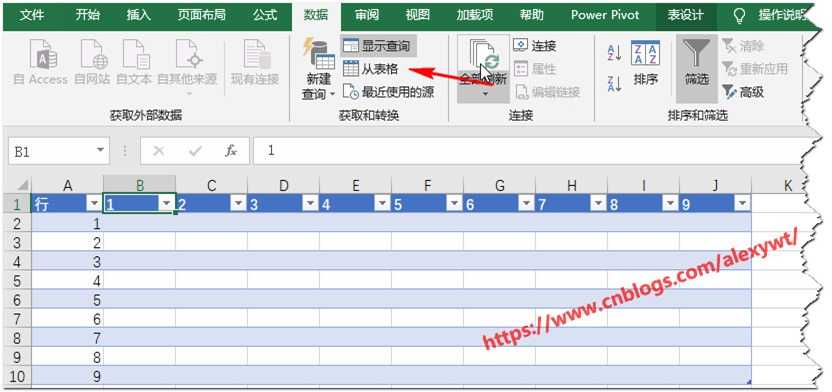The height and width of the screenshot is (392, 832).
Task: Switch to the Formulas (公式) tab
Action: (265, 15)
